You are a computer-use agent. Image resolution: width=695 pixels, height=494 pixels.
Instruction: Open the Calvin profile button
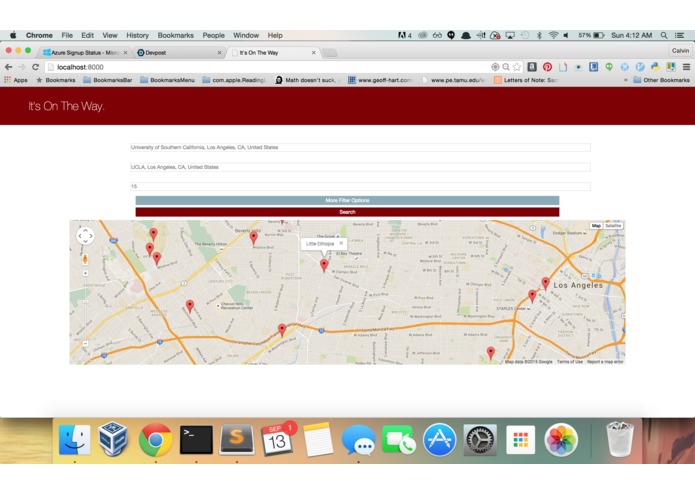(680, 51)
